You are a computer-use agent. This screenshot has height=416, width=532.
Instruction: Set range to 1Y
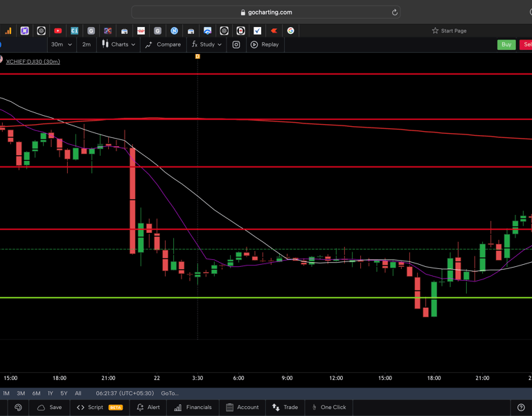pyautogui.click(x=50, y=393)
